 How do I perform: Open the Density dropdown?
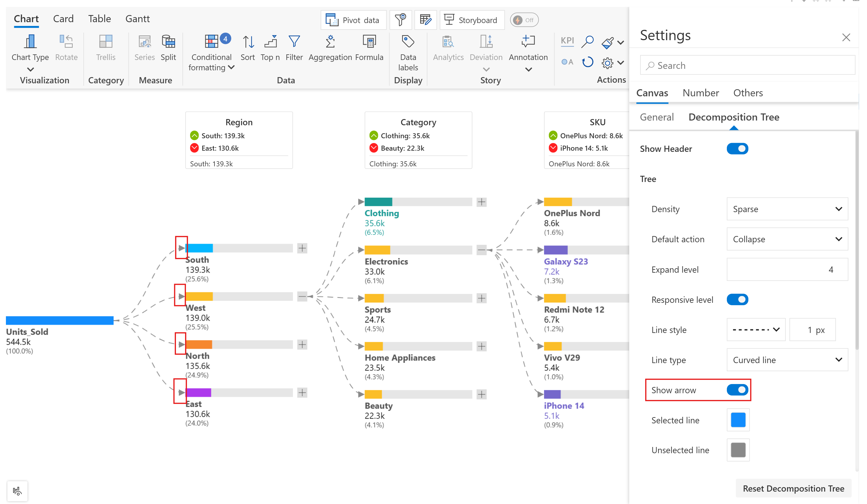(787, 209)
